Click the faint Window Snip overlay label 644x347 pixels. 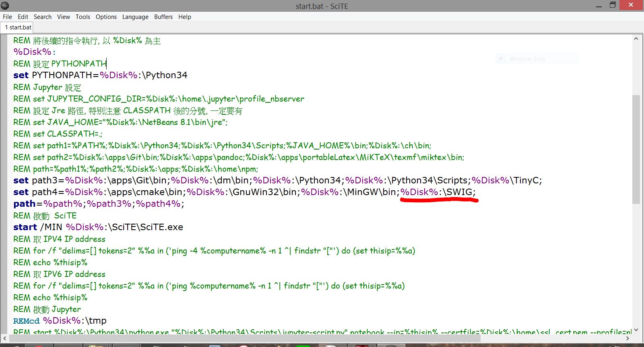[527, 59]
